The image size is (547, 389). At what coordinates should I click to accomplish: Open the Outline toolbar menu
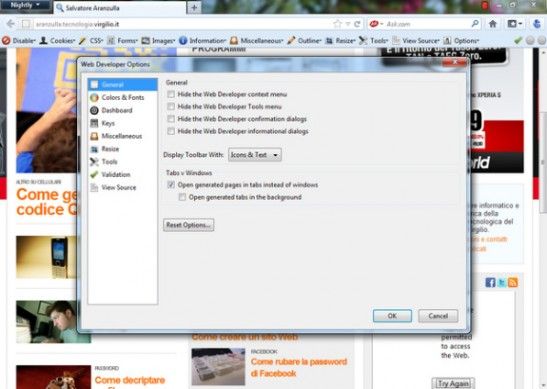pos(304,40)
